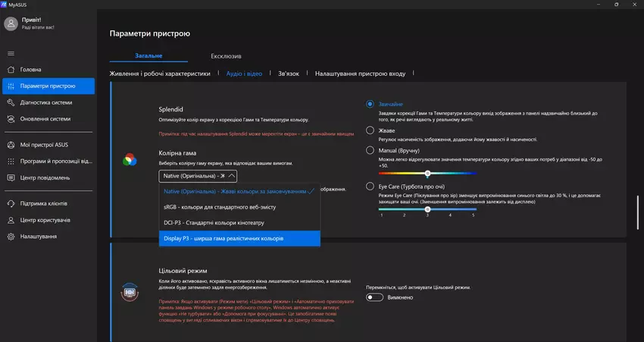Switch to the Ексклюзив tab
Viewport: 644px width, 342px height.
coord(226,56)
